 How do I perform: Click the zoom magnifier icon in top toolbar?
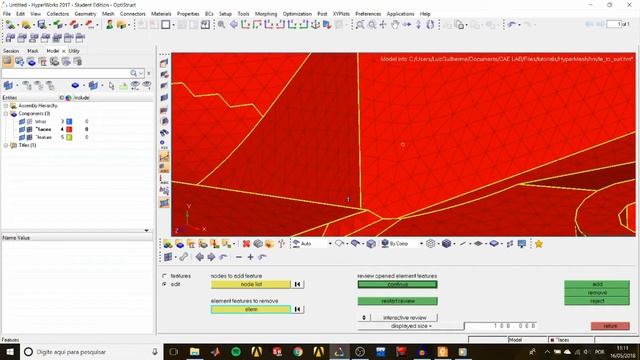click(x=221, y=25)
